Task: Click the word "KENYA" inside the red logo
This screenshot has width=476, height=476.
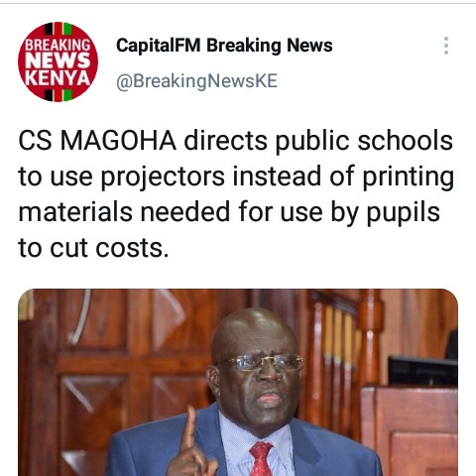Action: (x=59, y=78)
